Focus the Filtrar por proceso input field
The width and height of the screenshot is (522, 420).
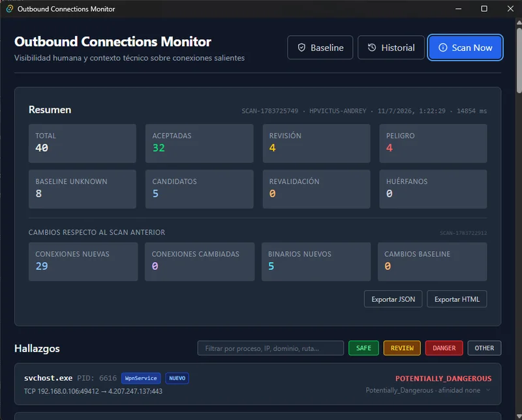(270, 348)
